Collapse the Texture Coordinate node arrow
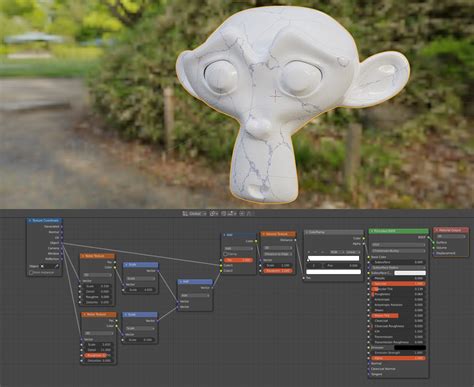Viewport: 474px width, 387px height. [x=30, y=220]
